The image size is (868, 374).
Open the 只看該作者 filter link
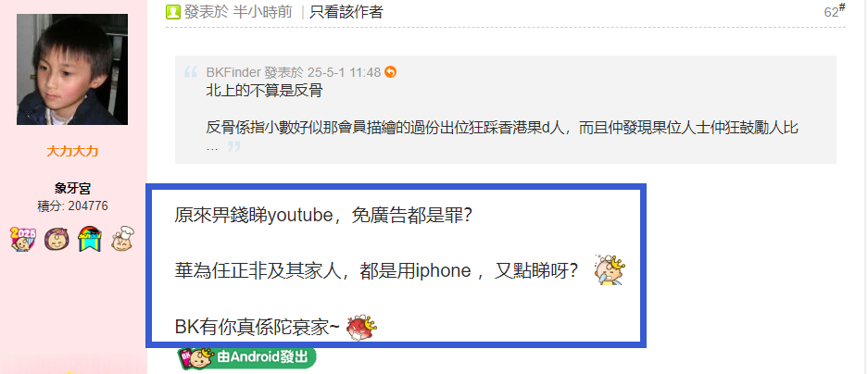click(346, 12)
